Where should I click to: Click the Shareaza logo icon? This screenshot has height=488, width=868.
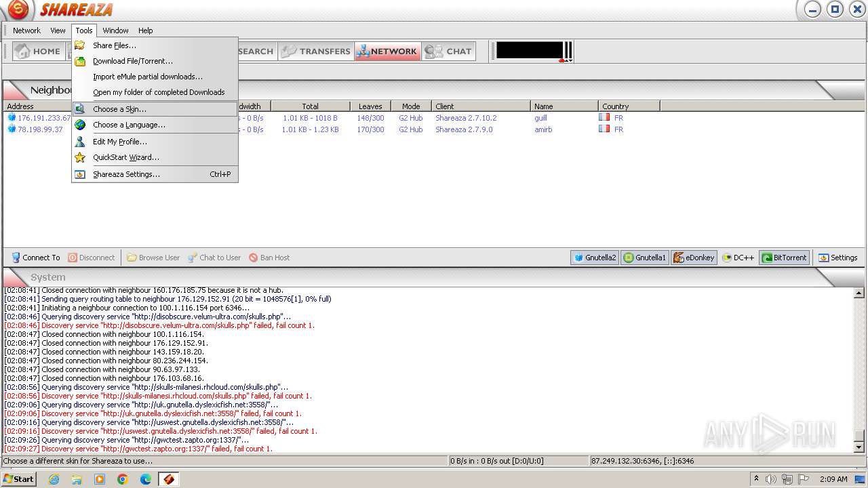(x=18, y=9)
